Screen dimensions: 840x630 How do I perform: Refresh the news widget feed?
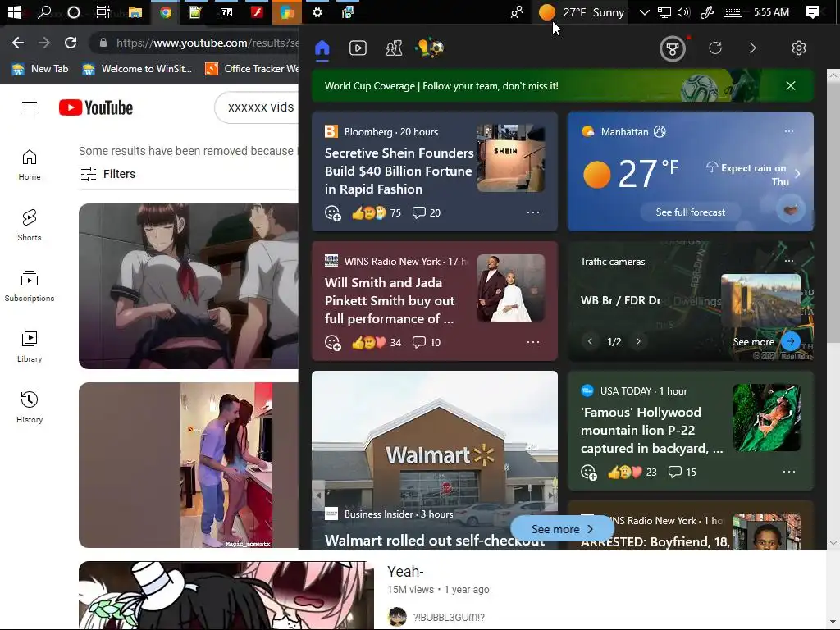(715, 48)
